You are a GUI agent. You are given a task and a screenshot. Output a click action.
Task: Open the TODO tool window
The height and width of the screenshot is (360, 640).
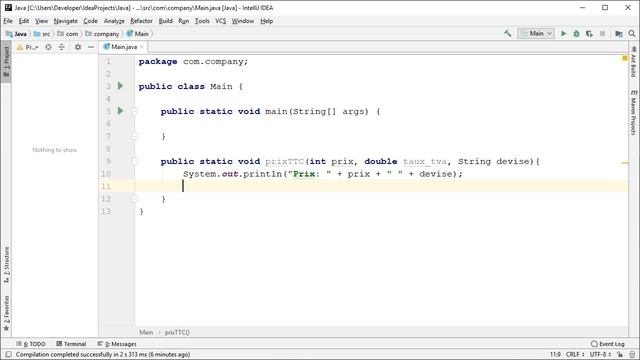31,344
